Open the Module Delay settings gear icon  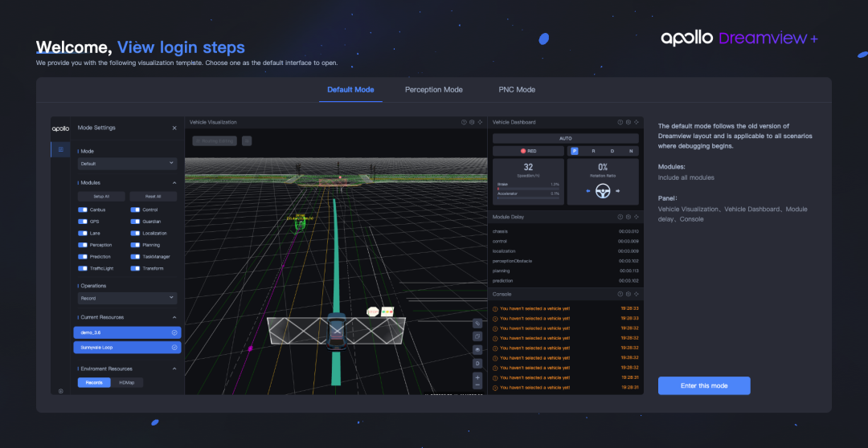pyautogui.click(x=628, y=217)
